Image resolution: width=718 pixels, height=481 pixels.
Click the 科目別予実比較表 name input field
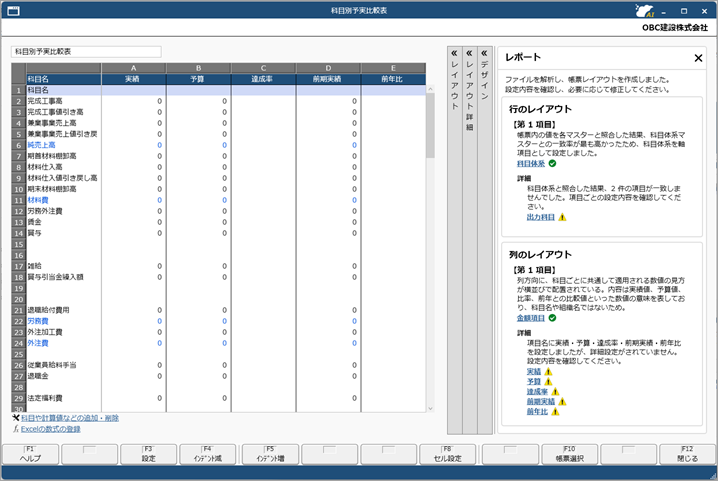pyautogui.click(x=86, y=52)
